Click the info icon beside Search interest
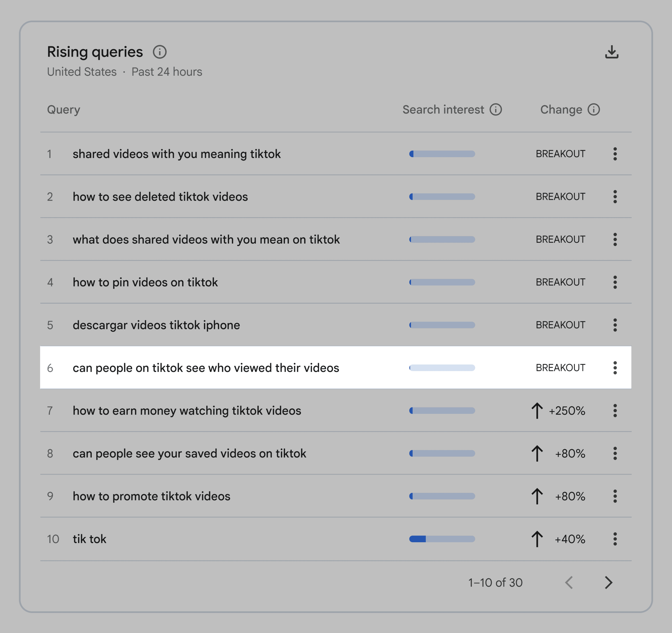This screenshot has height=633, width=672. 496,110
